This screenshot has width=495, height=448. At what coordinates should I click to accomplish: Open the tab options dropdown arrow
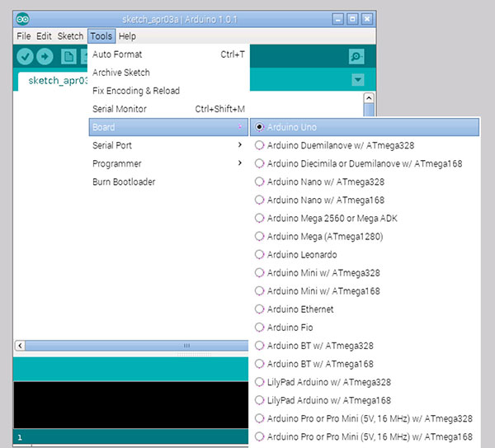click(358, 79)
